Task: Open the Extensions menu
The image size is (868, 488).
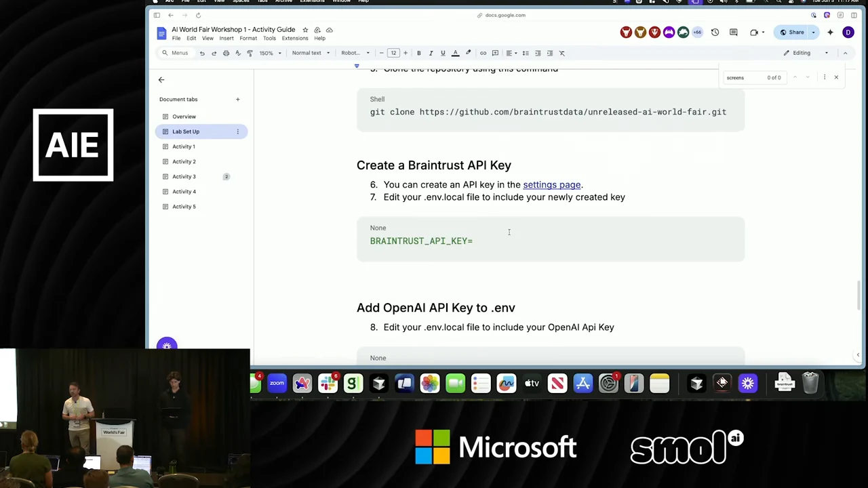Action: 295,38
